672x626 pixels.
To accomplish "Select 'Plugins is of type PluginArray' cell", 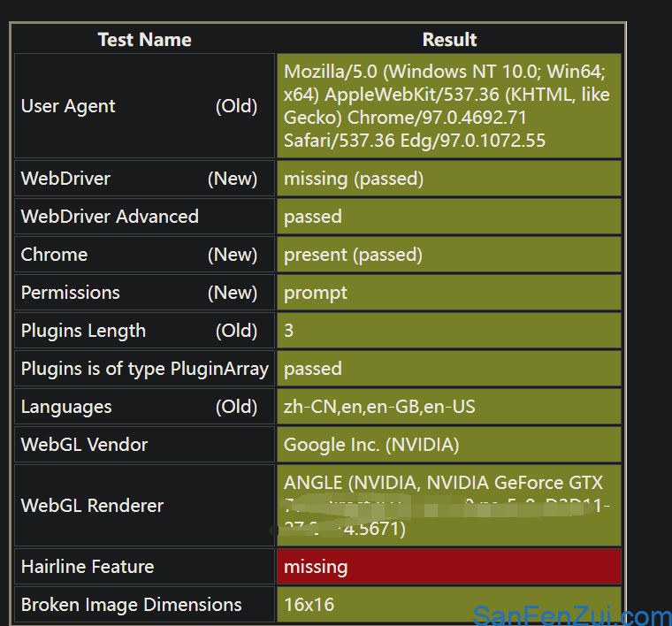I will coord(144,369).
